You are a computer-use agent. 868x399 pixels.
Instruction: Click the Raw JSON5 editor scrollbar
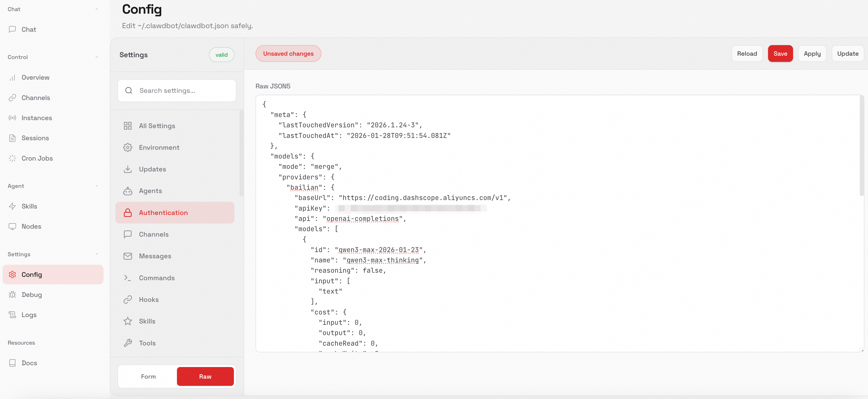click(862, 145)
